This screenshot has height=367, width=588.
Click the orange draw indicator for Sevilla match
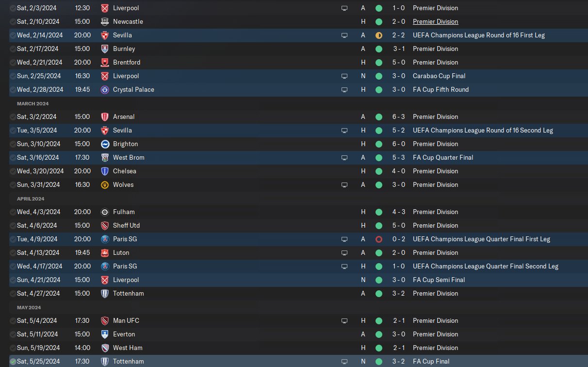click(x=379, y=35)
